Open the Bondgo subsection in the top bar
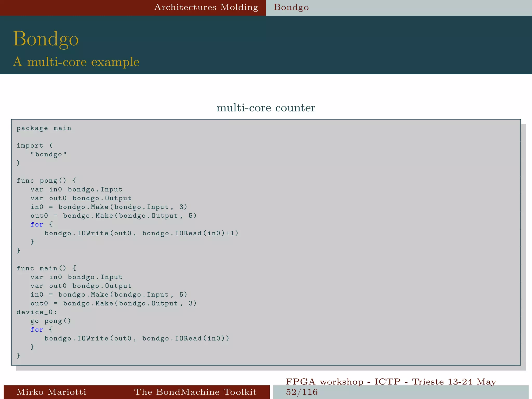Screen dimensions: 532x399 [x=291, y=7]
